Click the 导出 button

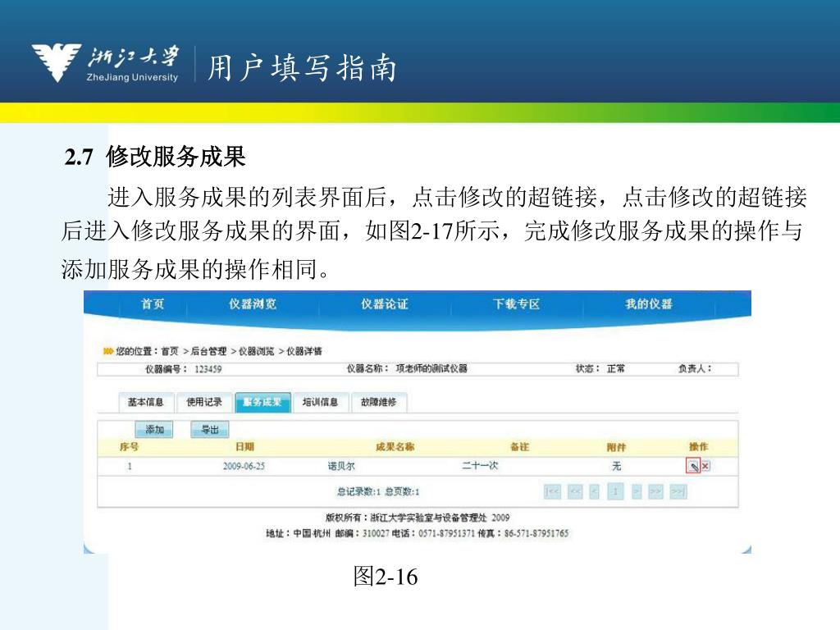(x=210, y=429)
